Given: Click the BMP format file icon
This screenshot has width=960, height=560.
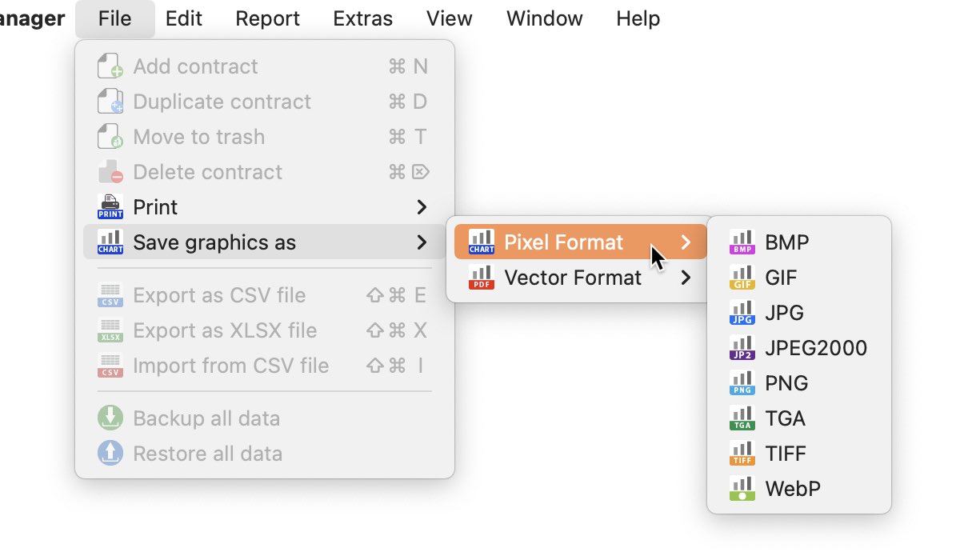Looking at the screenshot, I should coord(742,242).
